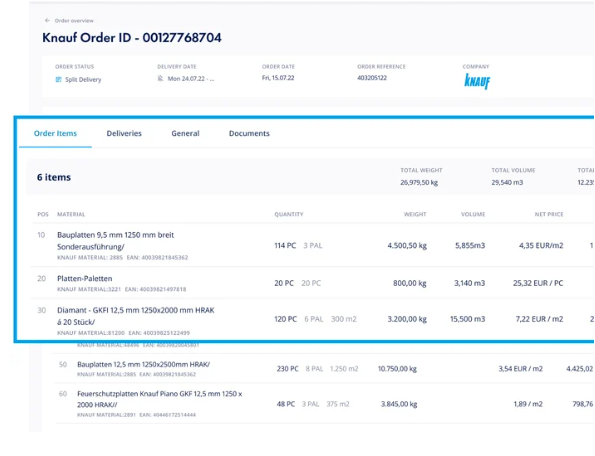Click total volume 29,540 m3
595x456 pixels.
coord(507,182)
